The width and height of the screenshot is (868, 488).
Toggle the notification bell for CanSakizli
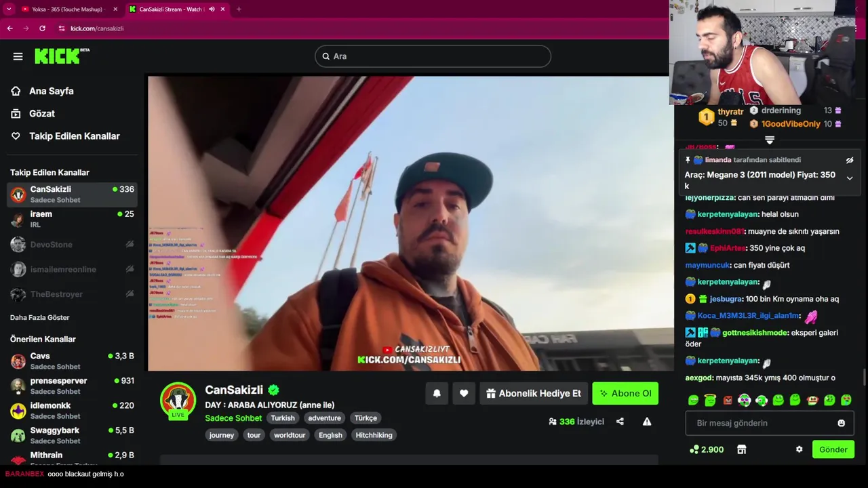(437, 393)
